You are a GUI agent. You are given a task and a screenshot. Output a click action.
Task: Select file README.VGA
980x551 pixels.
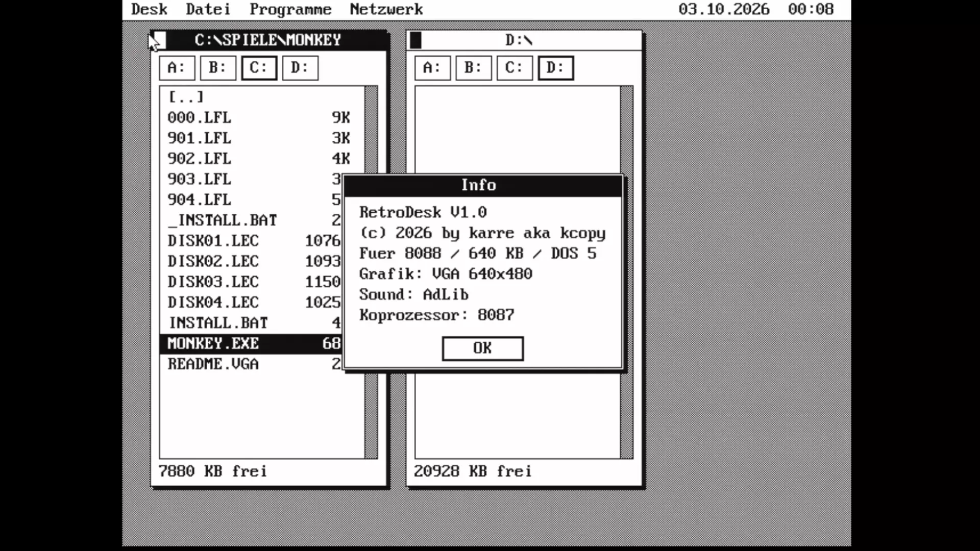tap(251, 364)
